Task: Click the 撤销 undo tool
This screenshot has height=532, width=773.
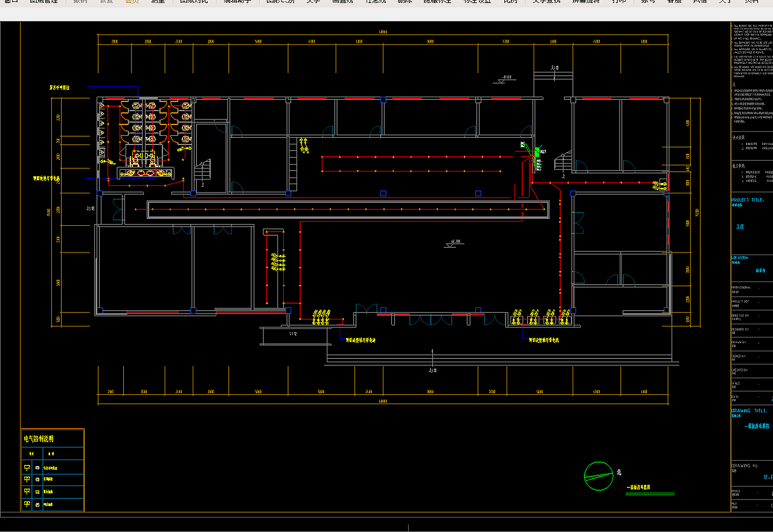Action: click(80, 2)
